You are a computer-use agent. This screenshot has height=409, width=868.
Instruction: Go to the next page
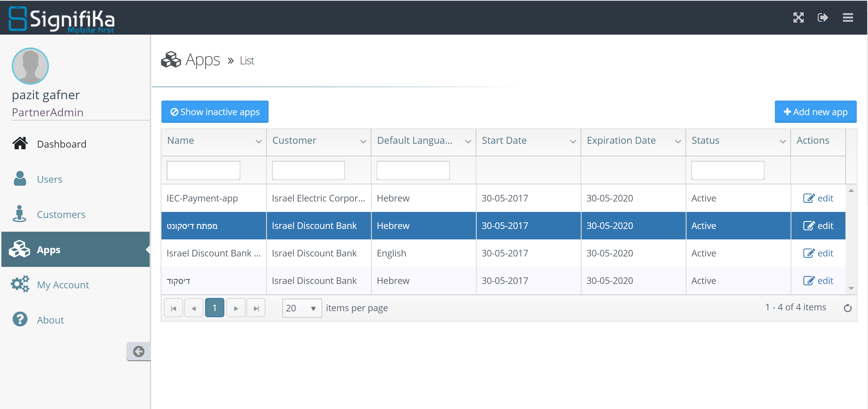236,308
